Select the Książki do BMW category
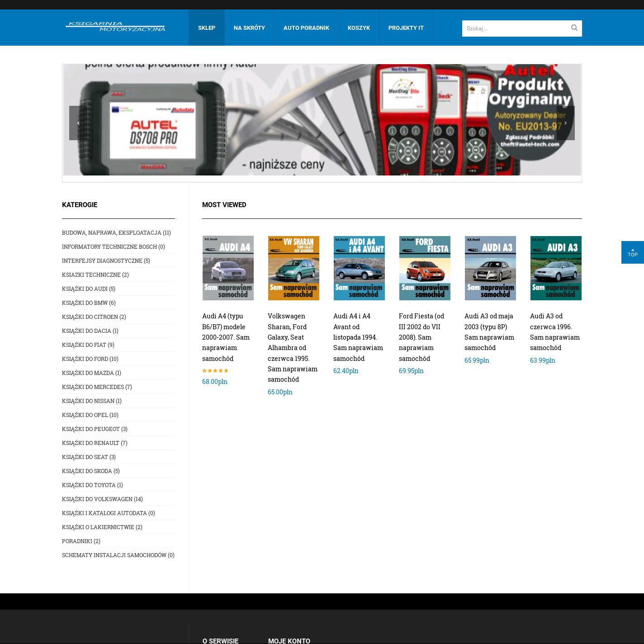 coord(88,303)
